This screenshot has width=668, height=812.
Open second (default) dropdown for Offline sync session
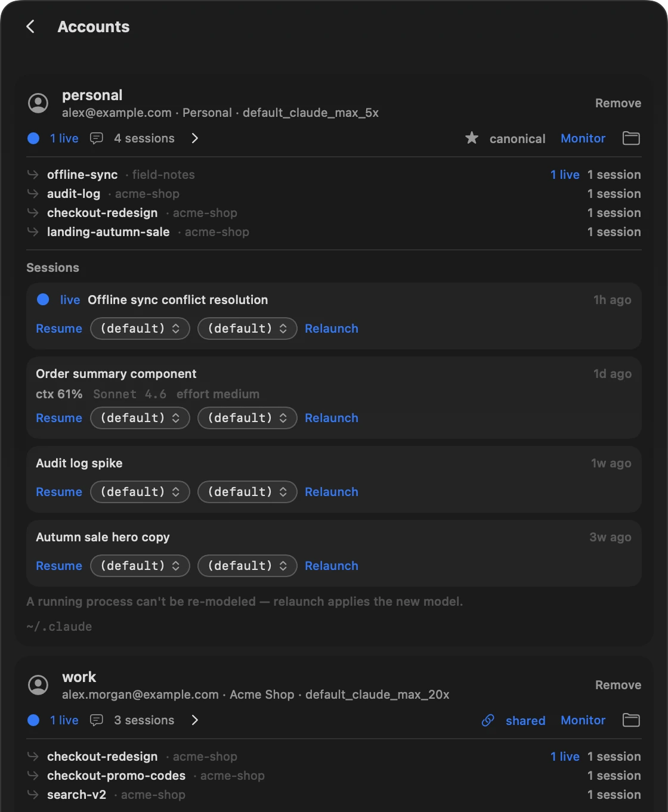[x=248, y=328]
